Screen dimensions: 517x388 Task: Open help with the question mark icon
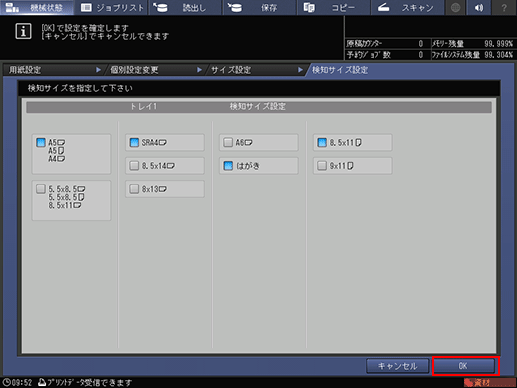(x=504, y=7)
